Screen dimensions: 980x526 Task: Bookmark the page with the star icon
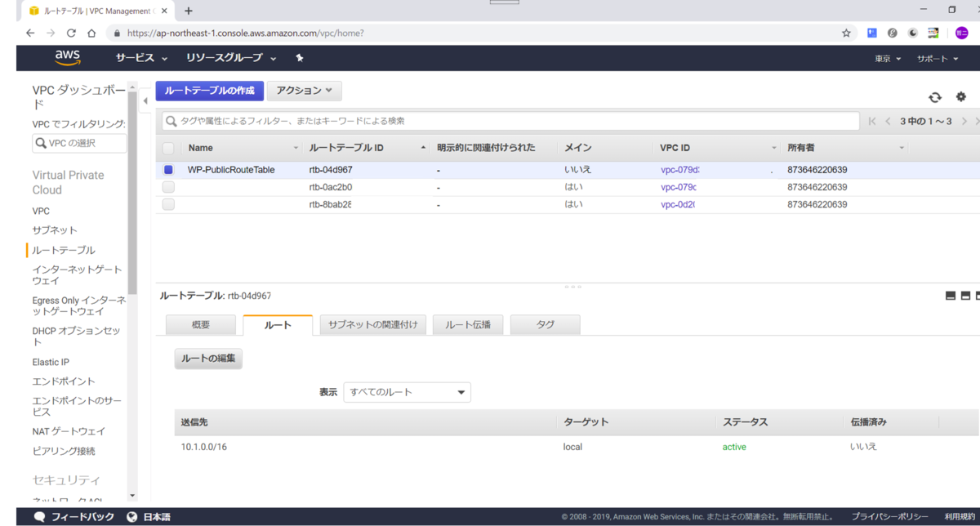tap(845, 33)
